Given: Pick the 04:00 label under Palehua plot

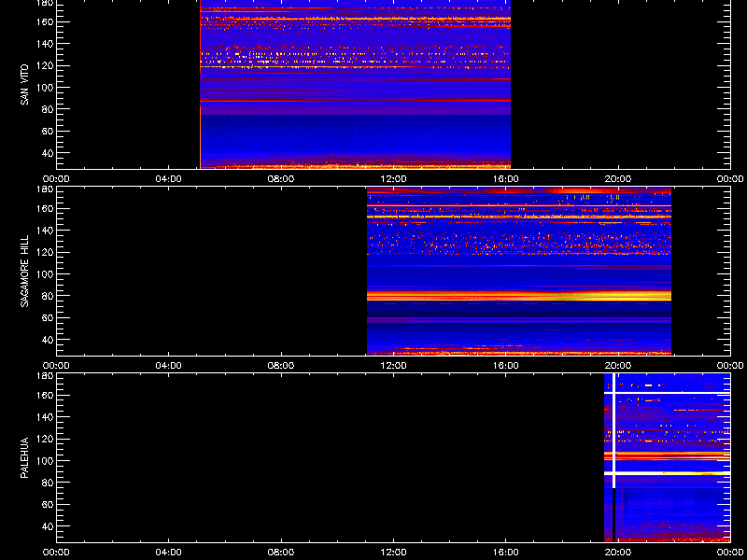Looking at the screenshot, I should (169, 553).
